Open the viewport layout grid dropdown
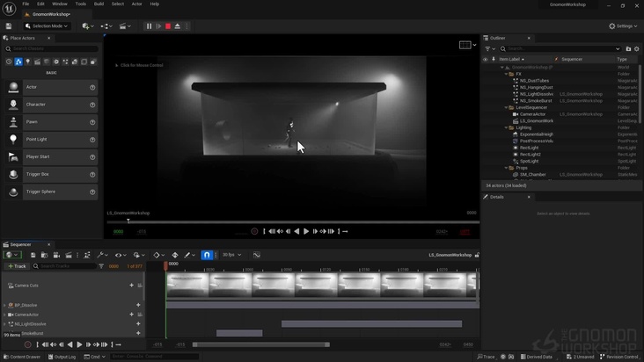Viewport: 644px width, 362px height. 467,45
